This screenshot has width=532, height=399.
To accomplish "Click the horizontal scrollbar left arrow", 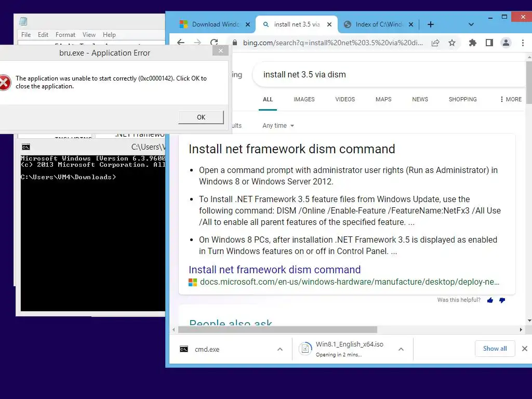I will (x=174, y=329).
